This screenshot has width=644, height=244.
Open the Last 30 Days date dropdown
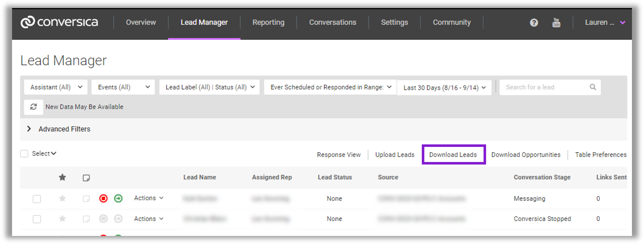444,88
